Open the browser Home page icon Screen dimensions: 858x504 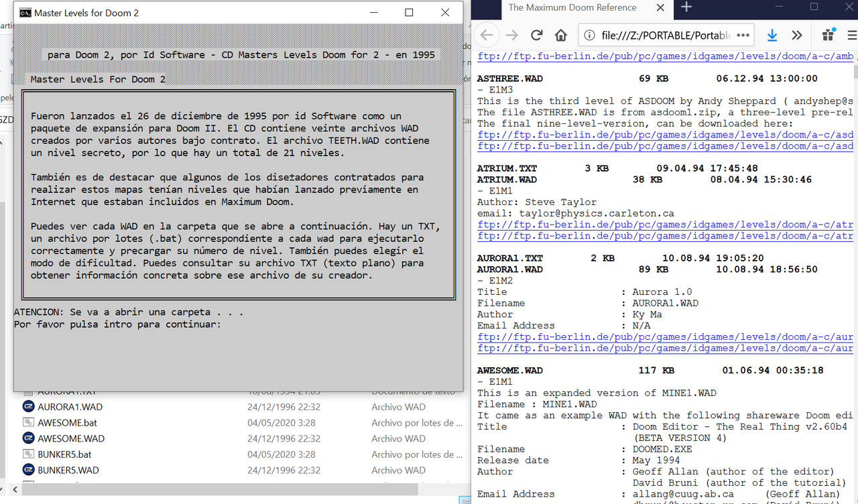point(561,35)
